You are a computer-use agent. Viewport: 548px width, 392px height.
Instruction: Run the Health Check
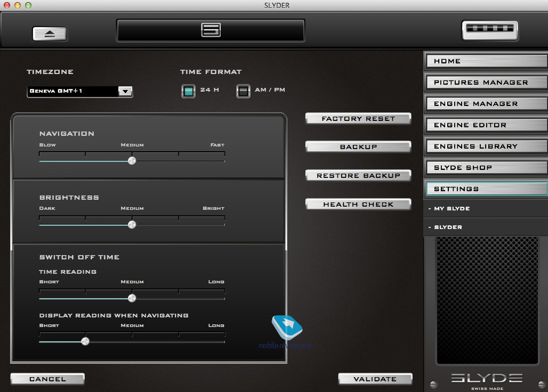point(358,205)
